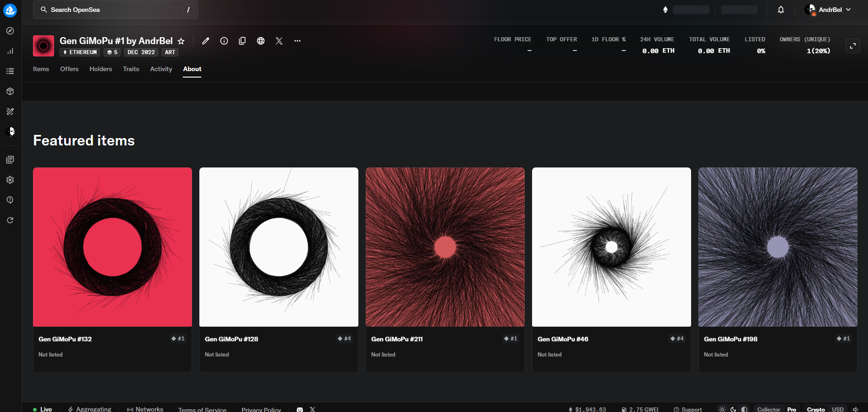Switch to dark theme with moon icon
Screen dimensions: 868x412
click(733, 409)
